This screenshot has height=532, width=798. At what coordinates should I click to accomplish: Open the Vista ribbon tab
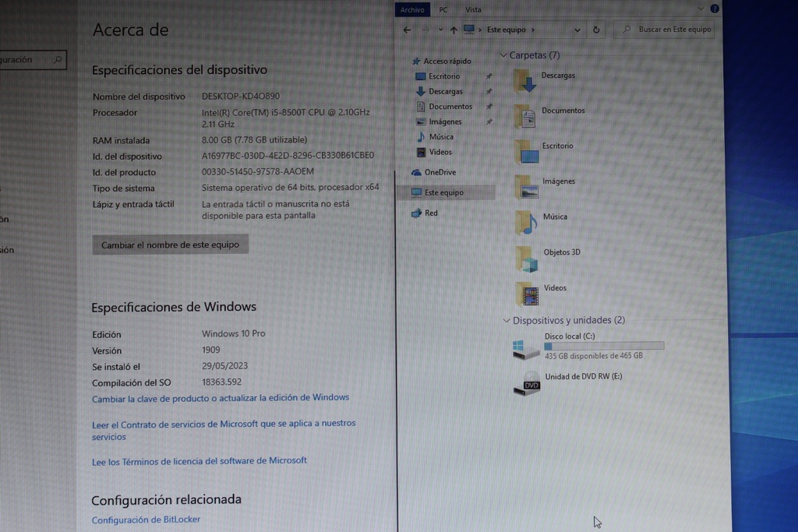(x=473, y=9)
